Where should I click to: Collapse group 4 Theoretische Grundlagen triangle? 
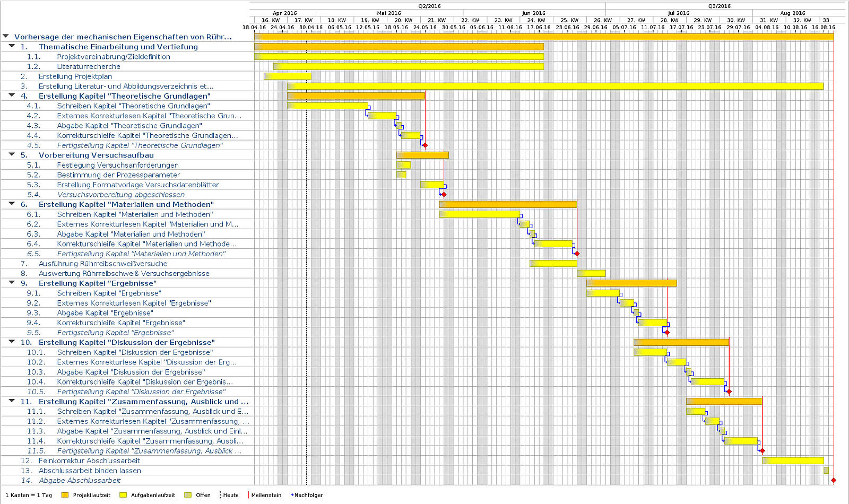pos(12,95)
